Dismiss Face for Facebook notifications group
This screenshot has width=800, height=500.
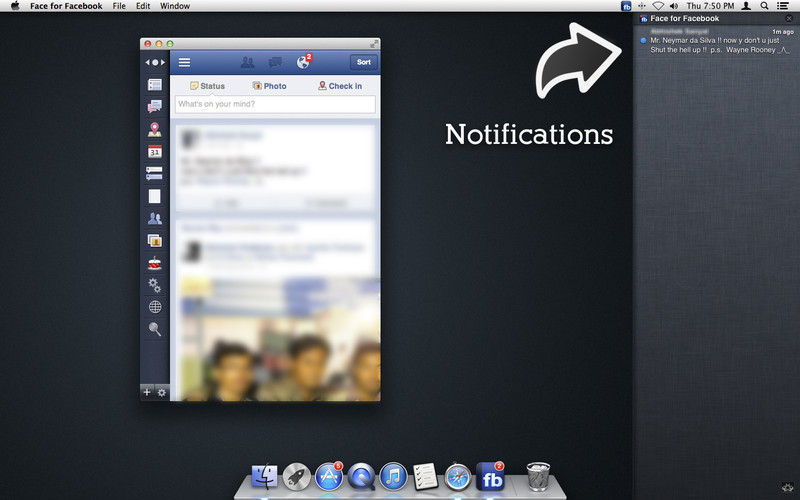click(789, 18)
